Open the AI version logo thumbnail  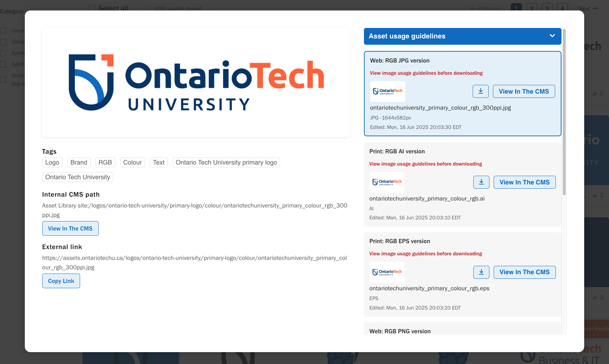coord(387,182)
